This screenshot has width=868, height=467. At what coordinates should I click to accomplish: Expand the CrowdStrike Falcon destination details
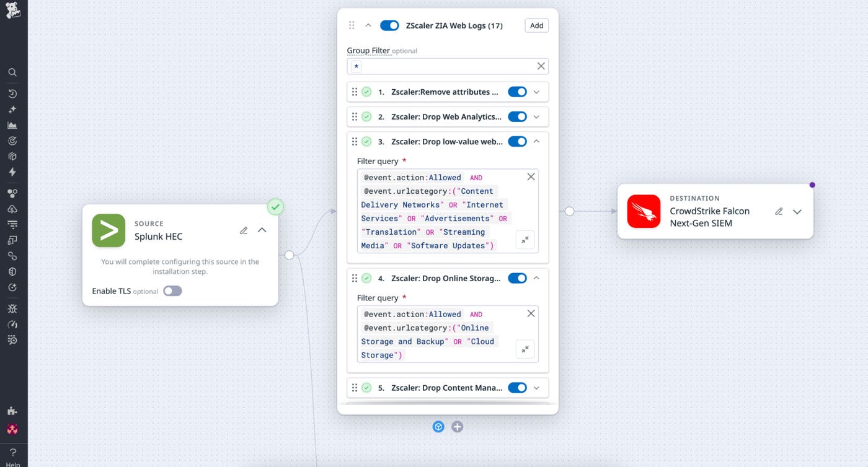click(797, 211)
